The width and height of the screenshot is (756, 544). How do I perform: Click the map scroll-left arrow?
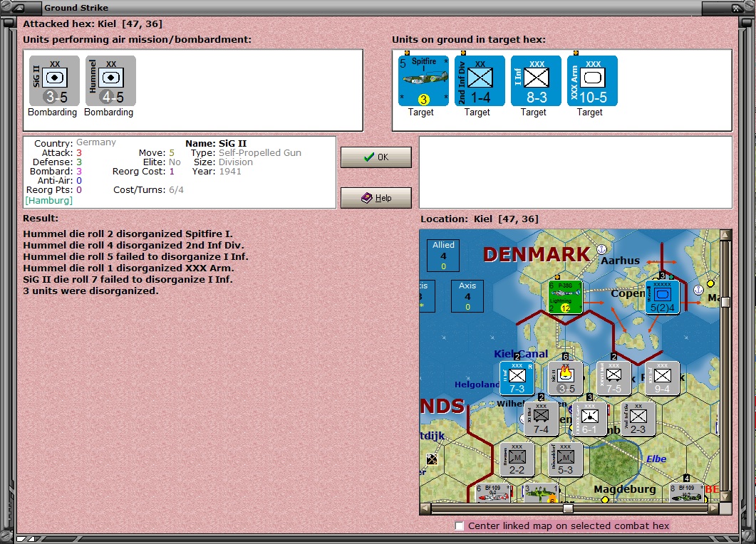click(x=425, y=508)
